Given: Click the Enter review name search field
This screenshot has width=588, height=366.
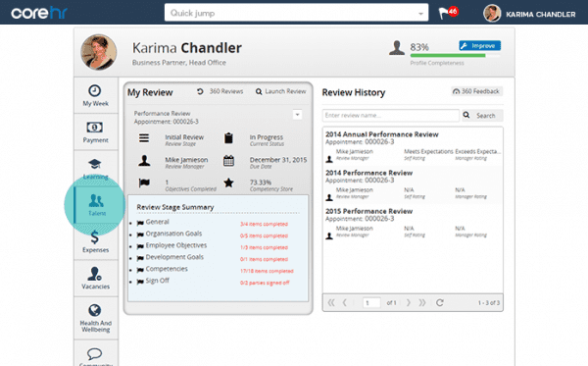Looking at the screenshot, I should (x=390, y=115).
